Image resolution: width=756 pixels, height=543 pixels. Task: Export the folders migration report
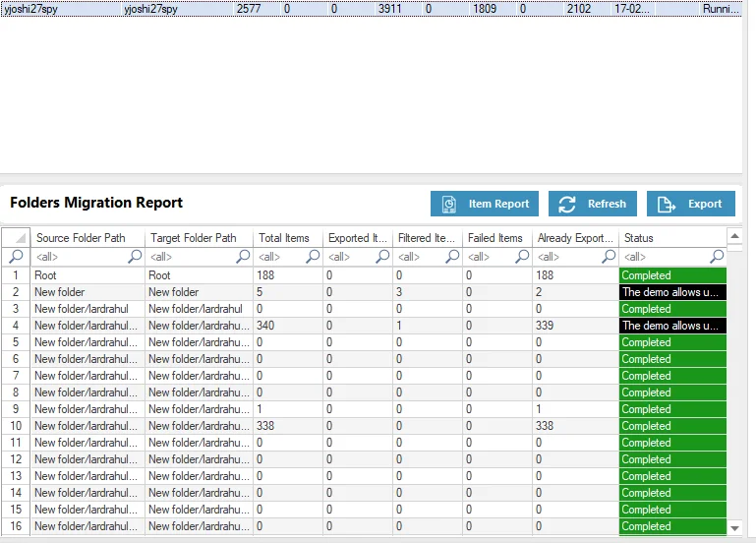tap(690, 204)
